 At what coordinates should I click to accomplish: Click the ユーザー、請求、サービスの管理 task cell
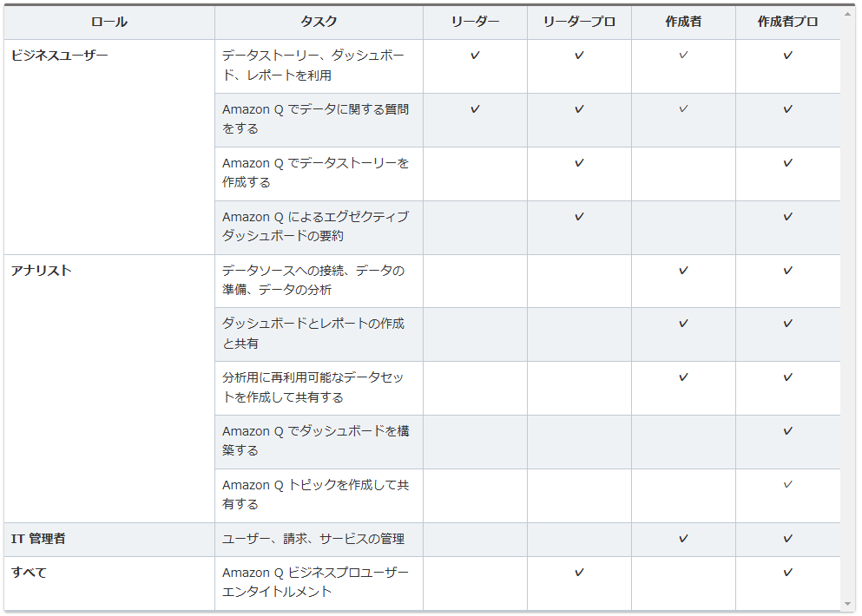pos(313,539)
